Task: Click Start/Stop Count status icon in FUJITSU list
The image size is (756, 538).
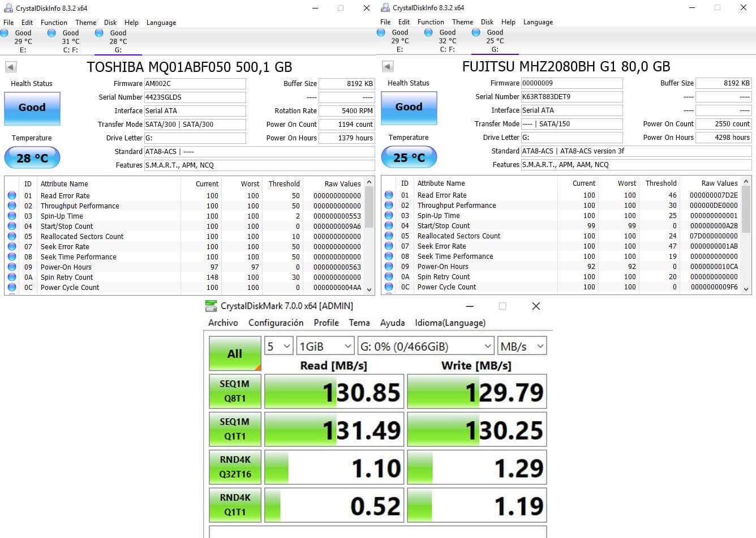Action: 389,226
